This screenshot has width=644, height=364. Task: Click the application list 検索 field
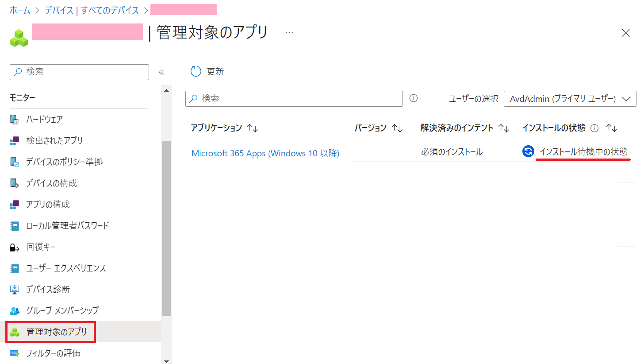coord(294,98)
